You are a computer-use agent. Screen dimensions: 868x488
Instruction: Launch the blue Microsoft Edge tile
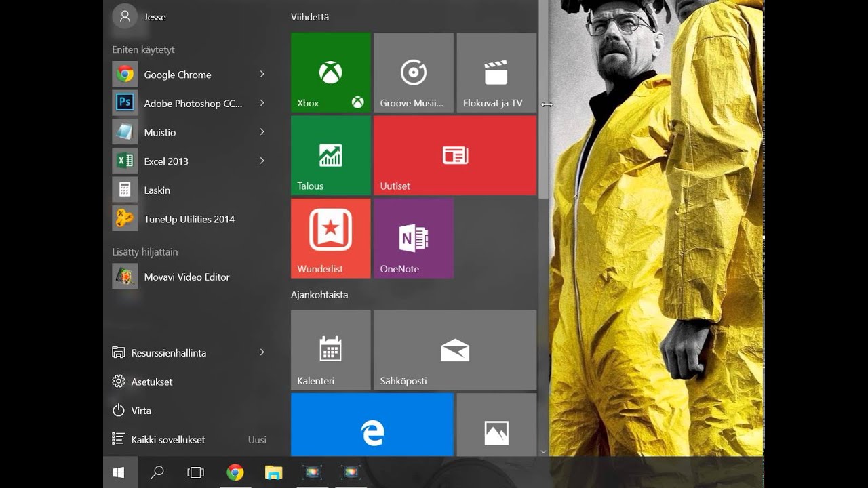(372, 424)
